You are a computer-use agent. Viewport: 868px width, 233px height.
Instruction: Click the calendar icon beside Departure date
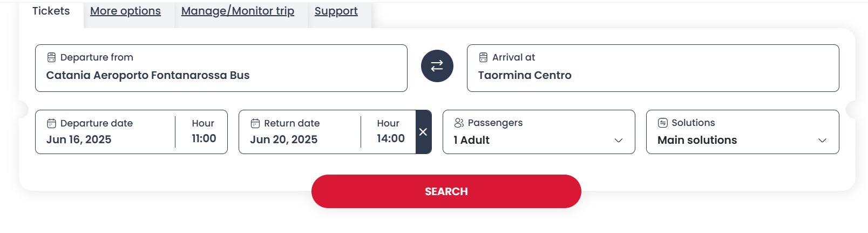click(x=51, y=123)
